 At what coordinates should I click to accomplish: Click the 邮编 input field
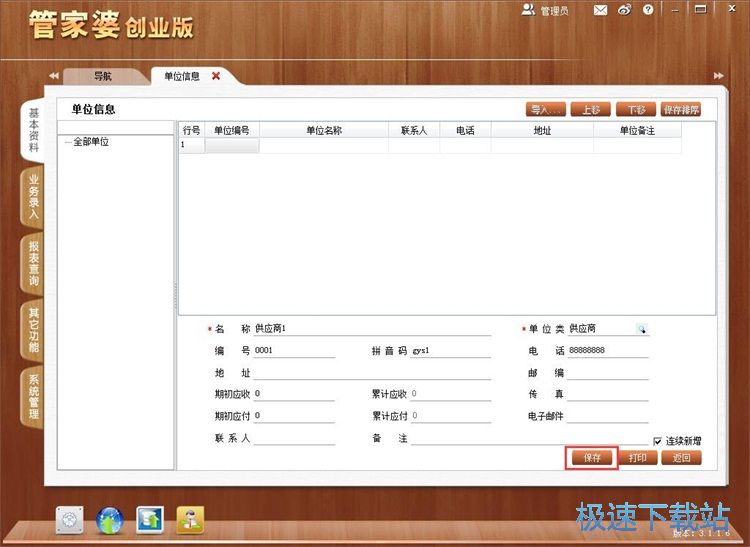click(x=608, y=373)
